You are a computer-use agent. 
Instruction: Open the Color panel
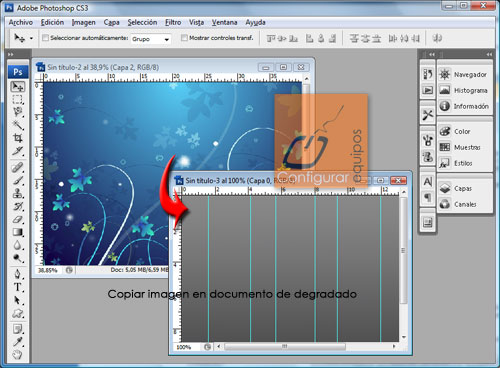pos(465,131)
